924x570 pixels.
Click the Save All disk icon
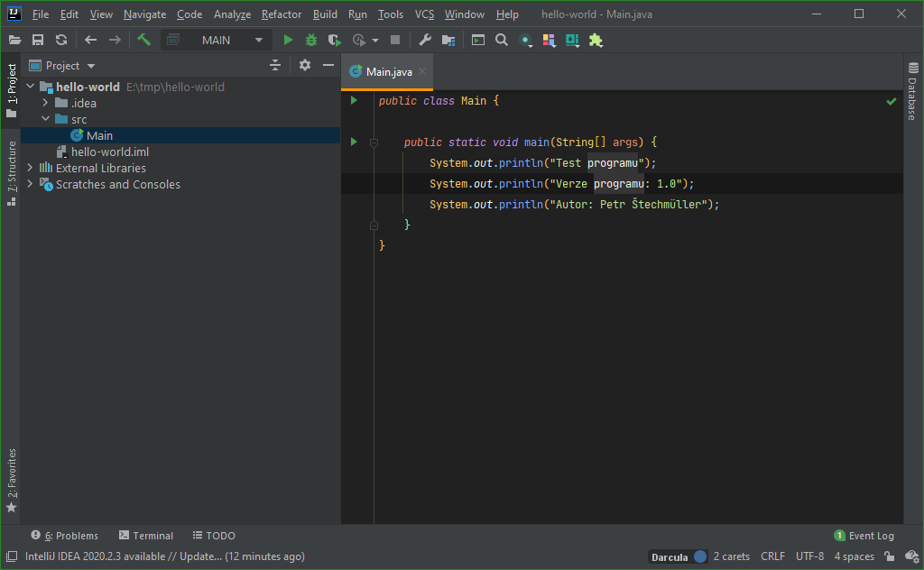tap(38, 40)
